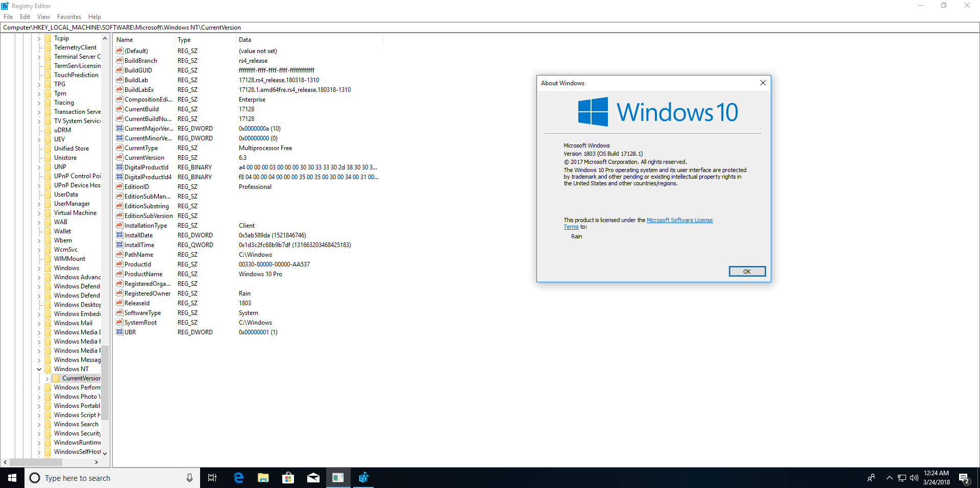Open the Windows Start menu
980x488 pixels.
(12, 478)
